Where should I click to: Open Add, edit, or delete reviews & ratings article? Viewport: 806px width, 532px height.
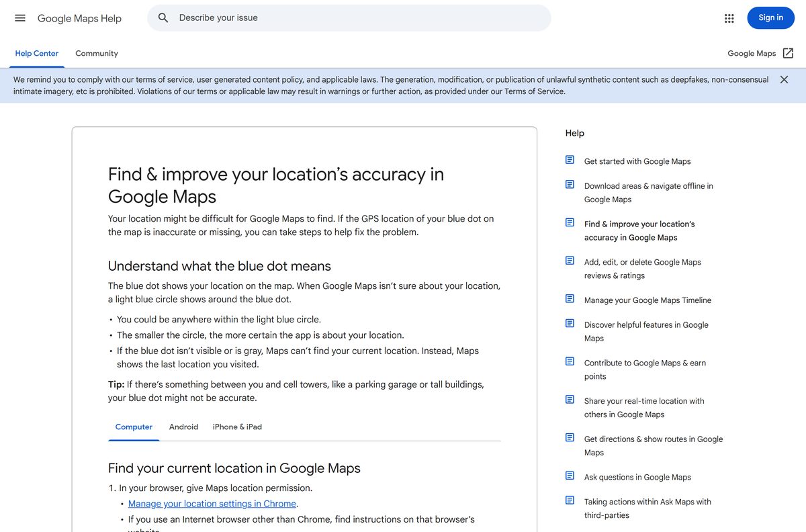(x=643, y=269)
